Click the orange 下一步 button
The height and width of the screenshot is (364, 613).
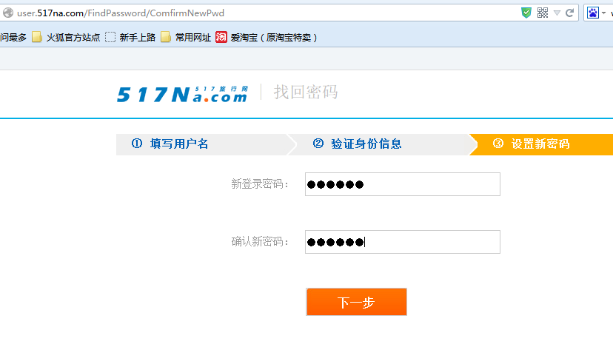[x=357, y=302]
